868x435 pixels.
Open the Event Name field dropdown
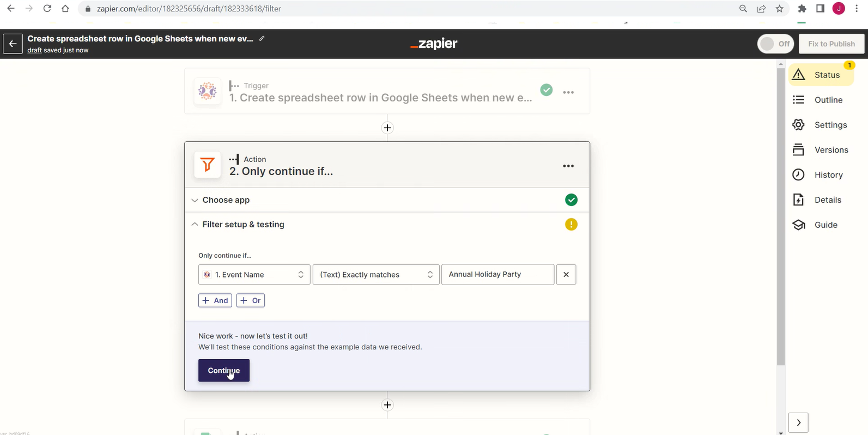point(254,275)
